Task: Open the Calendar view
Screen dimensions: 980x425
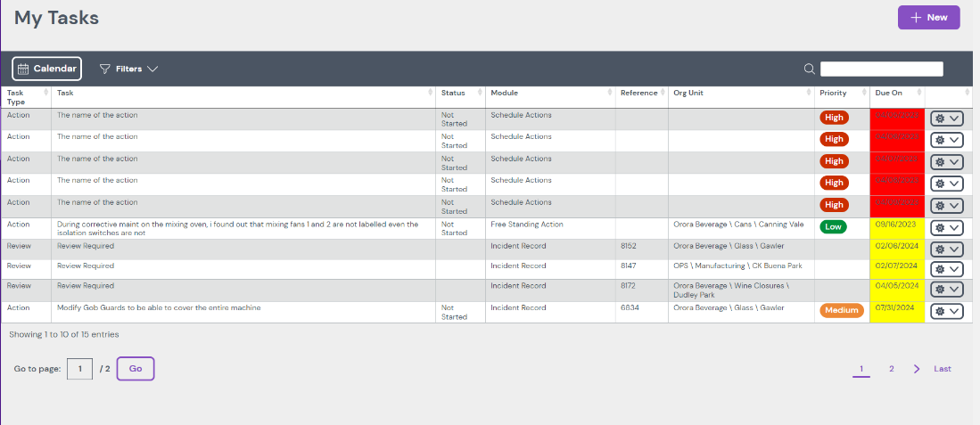Action: pyautogui.click(x=46, y=69)
